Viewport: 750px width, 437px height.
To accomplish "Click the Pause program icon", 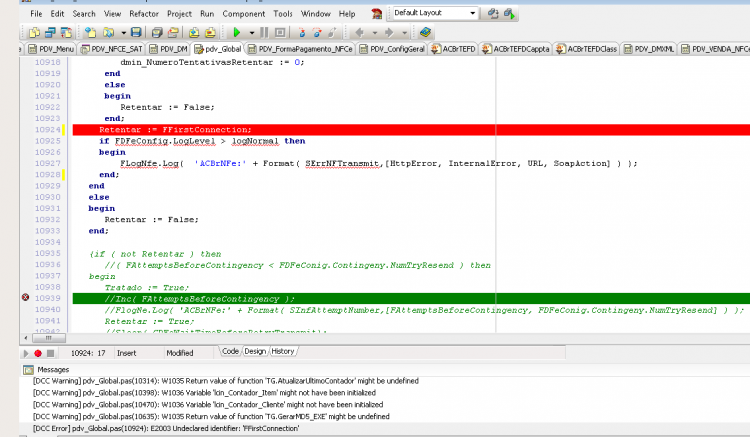I will 264,33.
